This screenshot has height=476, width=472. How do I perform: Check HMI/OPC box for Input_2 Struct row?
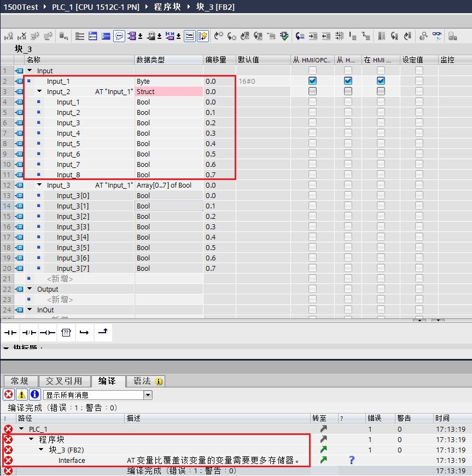(312, 91)
